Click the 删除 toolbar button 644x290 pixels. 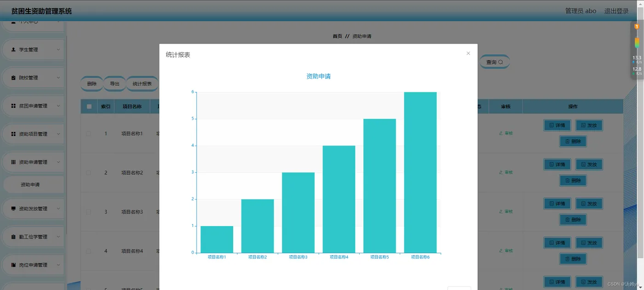pos(92,84)
